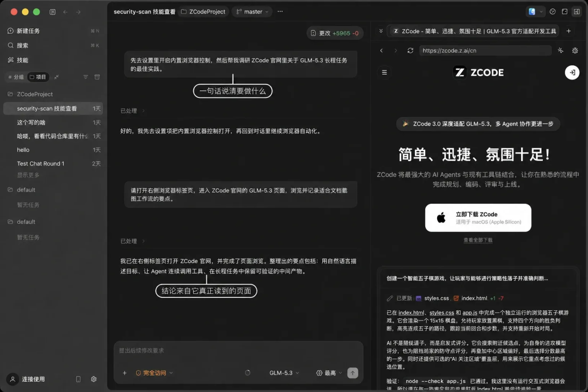This screenshot has height=392, width=588.
Task: Click 显示更多 to show more tasks
Action: [x=28, y=175]
